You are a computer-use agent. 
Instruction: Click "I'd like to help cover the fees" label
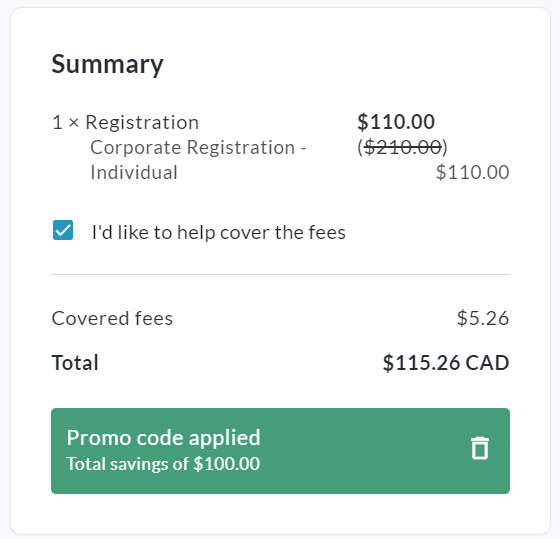(219, 233)
